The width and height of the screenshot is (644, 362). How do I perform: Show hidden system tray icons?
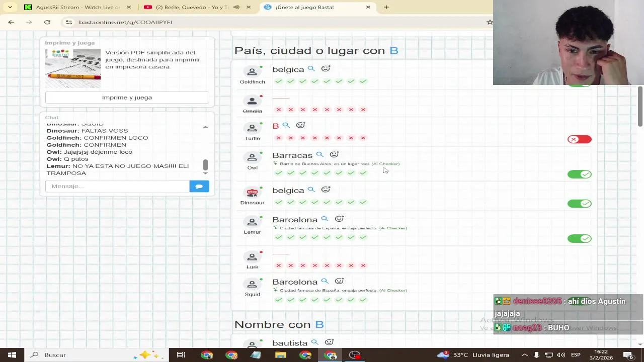524,355
